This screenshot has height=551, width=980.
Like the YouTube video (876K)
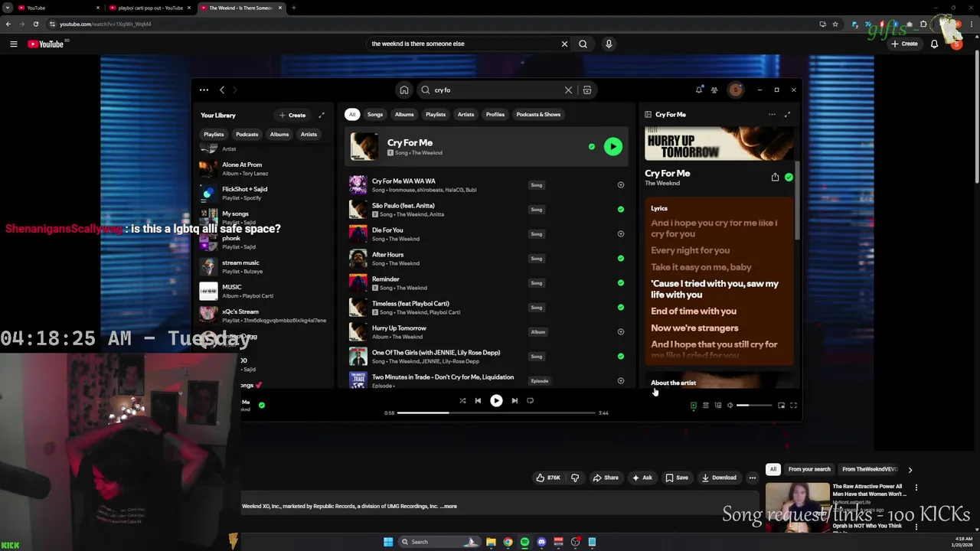(549, 478)
